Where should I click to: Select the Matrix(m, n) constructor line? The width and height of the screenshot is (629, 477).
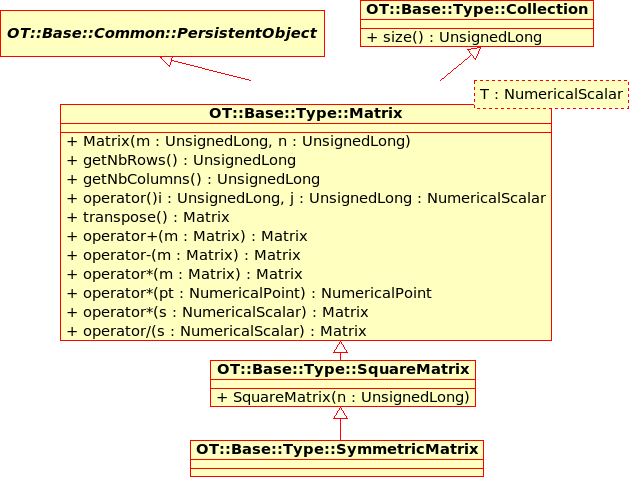coord(239,141)
